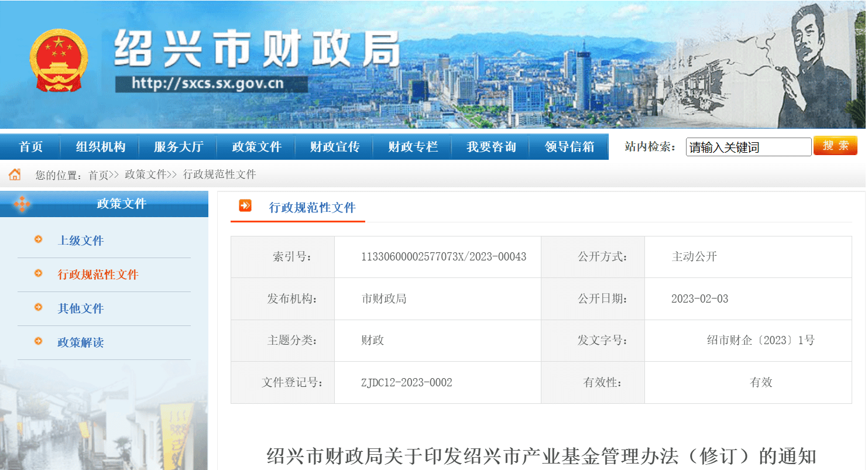Click the orange arrow icon beside 政策解读
The image size is (868, 470).
(39, 342)
